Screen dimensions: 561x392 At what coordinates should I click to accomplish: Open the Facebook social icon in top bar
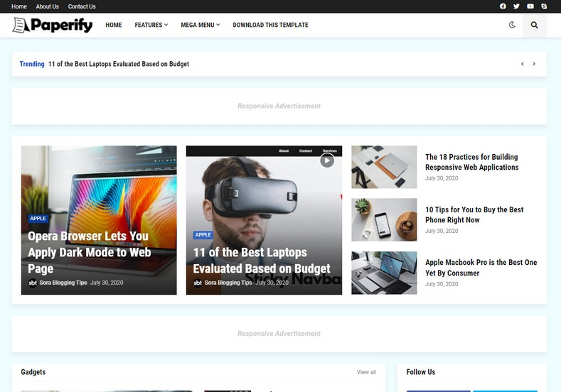click(x=503, y=6)
